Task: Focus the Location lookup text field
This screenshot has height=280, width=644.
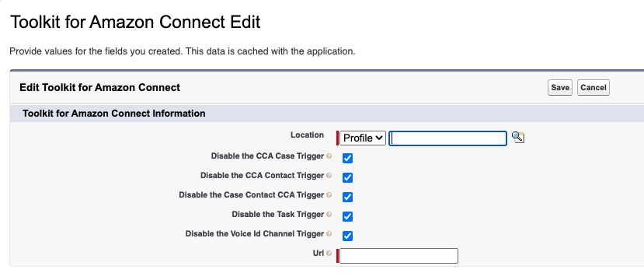Action: coord(447,138)
